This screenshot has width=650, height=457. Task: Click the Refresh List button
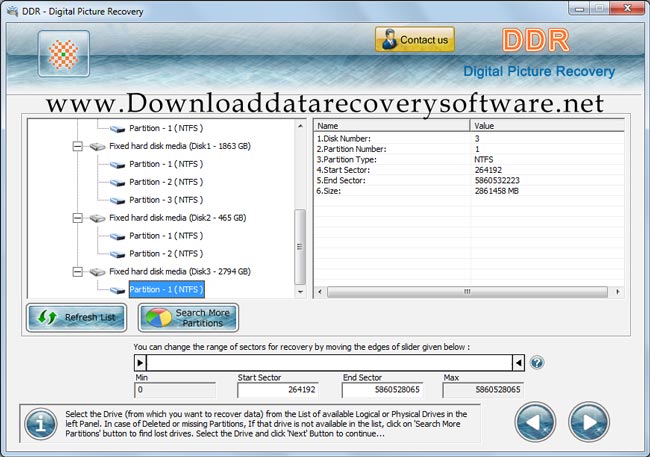[77, 318]
